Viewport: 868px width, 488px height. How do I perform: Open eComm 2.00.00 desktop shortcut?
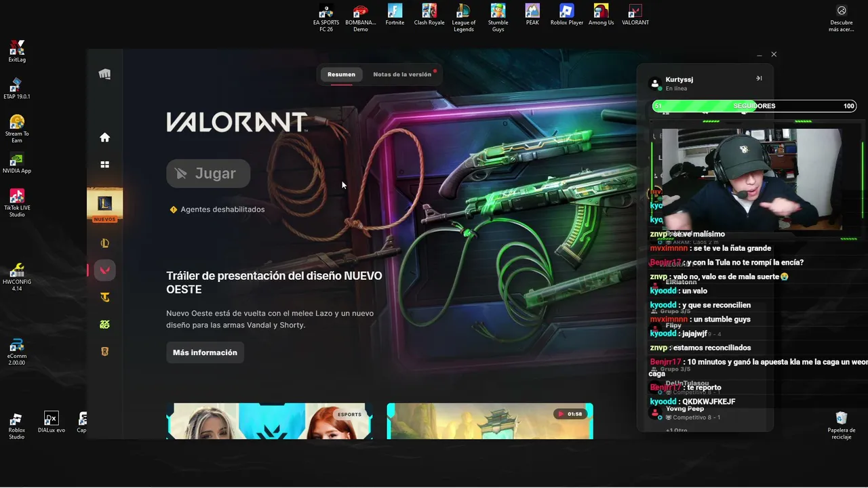(17, 351)
